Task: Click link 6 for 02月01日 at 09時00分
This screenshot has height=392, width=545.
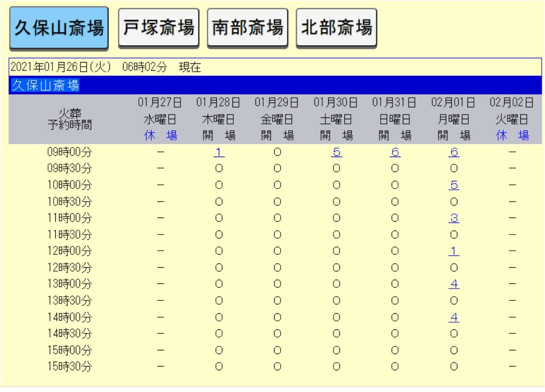Action: pyautogui.click(x=453, y=152)
